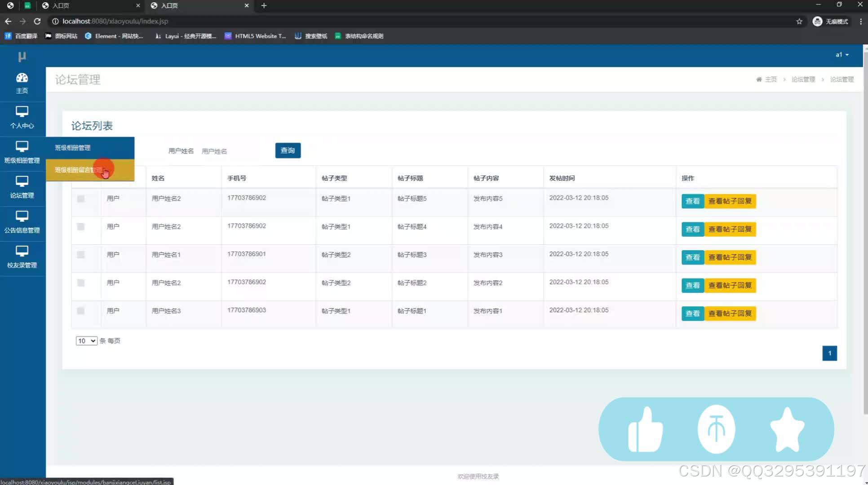Open 表结构命名规则 bookmark
The image size is (868, 485).
(x=359, y=36)
